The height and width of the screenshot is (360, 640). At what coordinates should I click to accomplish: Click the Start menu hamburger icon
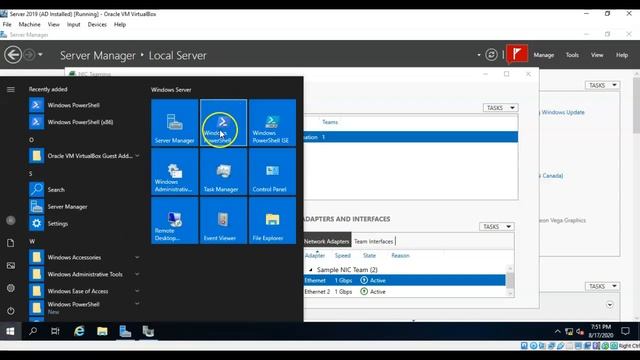click(11, 89)
